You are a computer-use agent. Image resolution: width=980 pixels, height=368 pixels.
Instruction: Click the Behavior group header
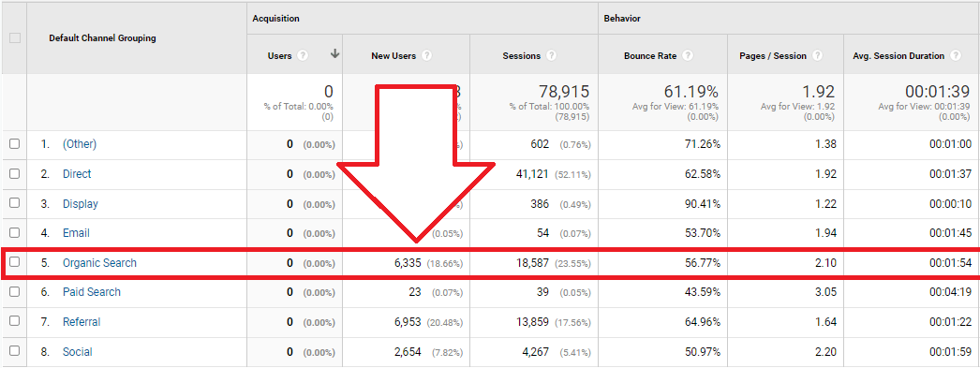[x=622, y=19]
